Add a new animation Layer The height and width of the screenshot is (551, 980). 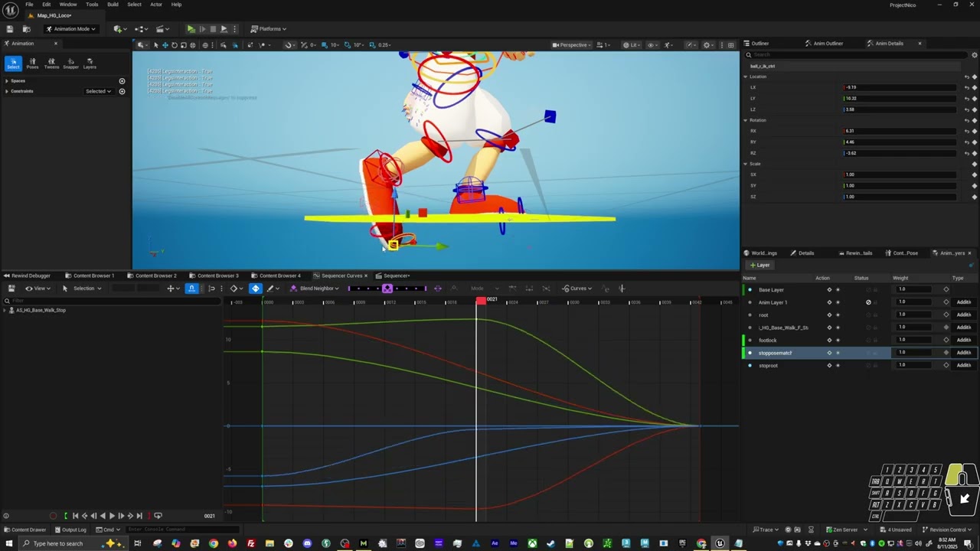pyautogui.click(x=760, y=265)
